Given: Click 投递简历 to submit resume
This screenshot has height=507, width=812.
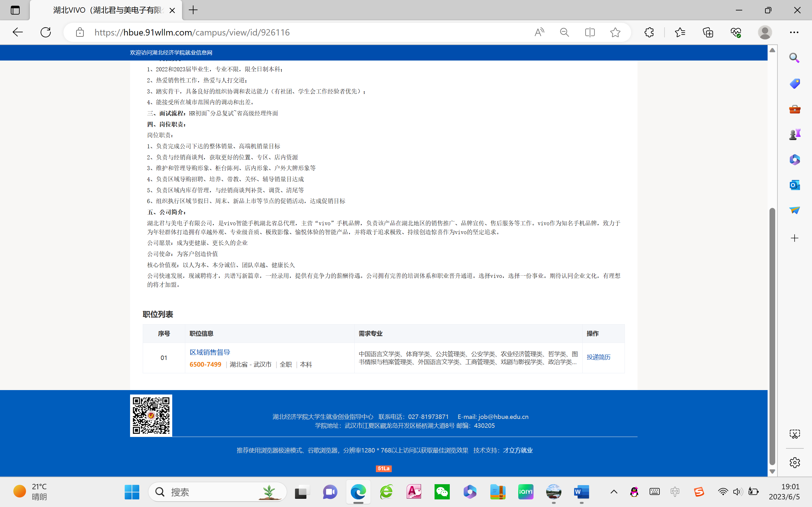Looking at the screenshot, I should [x=598, y=357].
